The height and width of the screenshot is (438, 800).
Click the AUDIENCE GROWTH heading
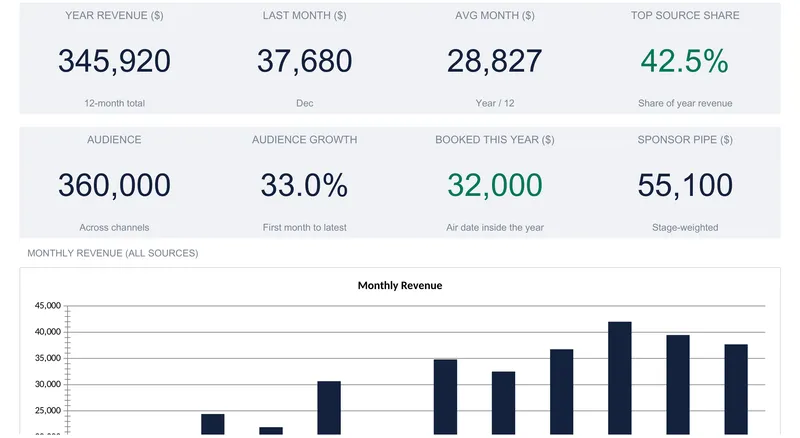pos(305,139)
